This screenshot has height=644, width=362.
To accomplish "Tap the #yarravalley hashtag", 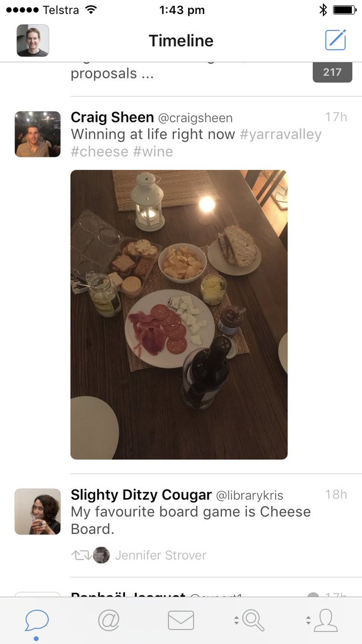I will click(280, 134).
